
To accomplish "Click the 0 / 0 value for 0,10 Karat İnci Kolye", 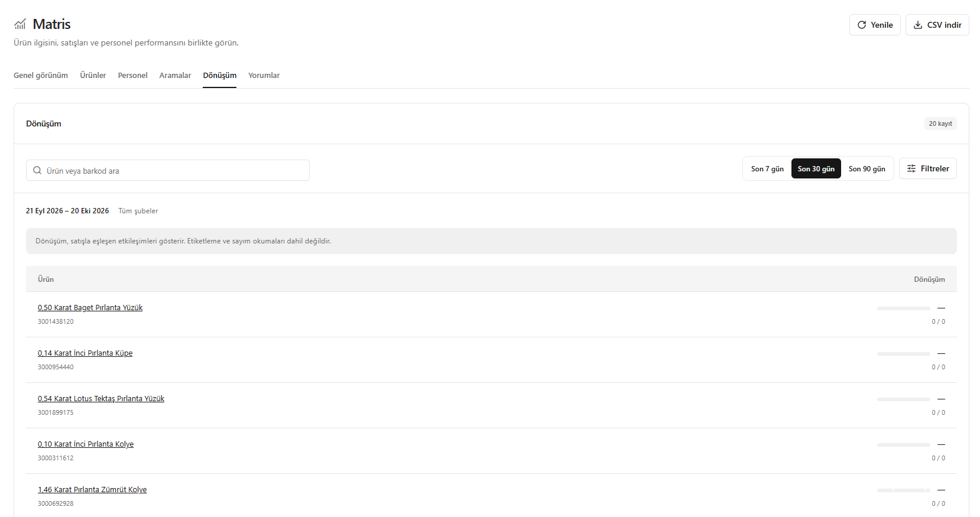I will 938,458.
